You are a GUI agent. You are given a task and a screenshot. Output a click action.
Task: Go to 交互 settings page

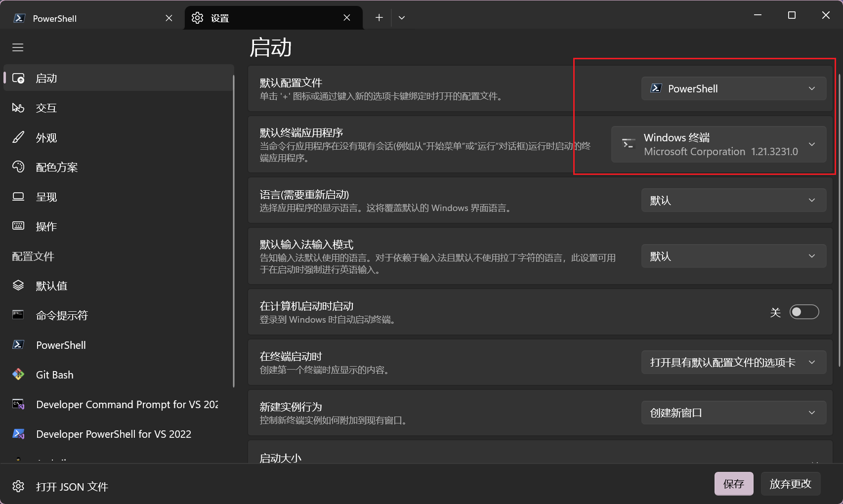pos(118,108)
